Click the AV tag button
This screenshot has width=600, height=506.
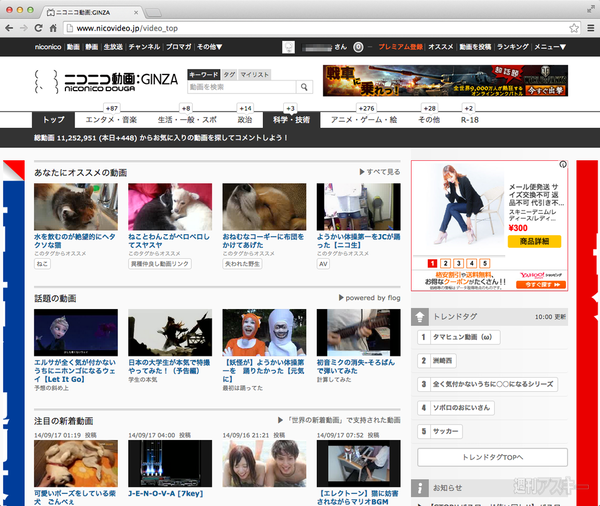click(x=323, y=264)
